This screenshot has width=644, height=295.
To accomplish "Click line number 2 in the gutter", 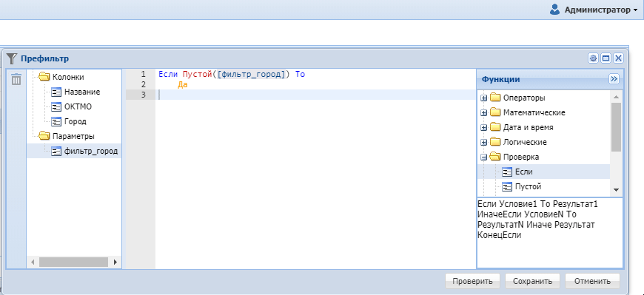I will [144, 84].
